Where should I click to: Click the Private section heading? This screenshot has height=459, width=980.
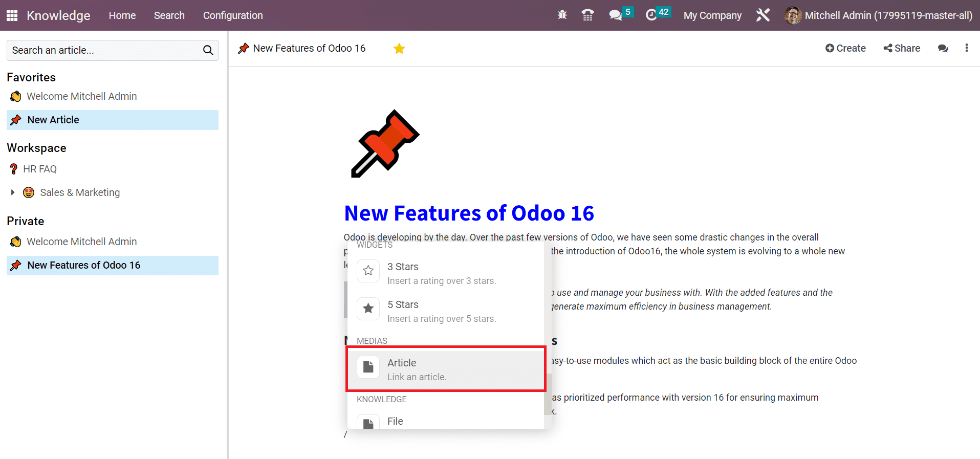tap(25, 221)
